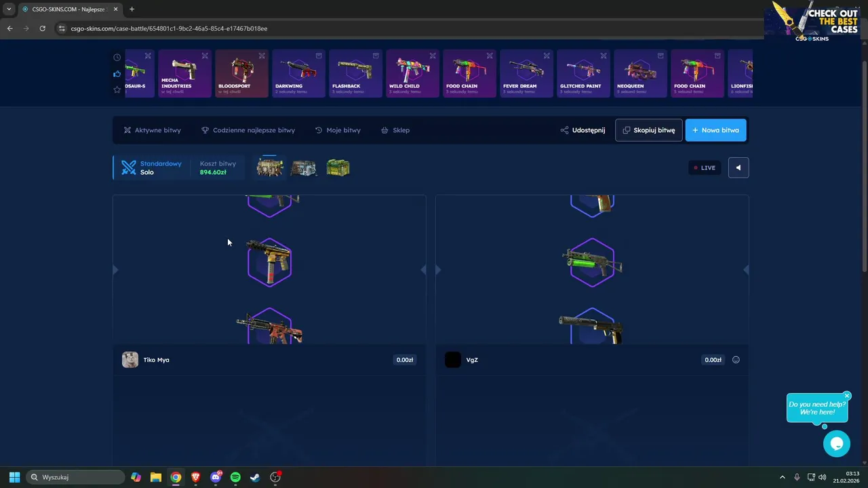Open the clock showing 03:13 in the taskbar

click(x=848, y=477)
